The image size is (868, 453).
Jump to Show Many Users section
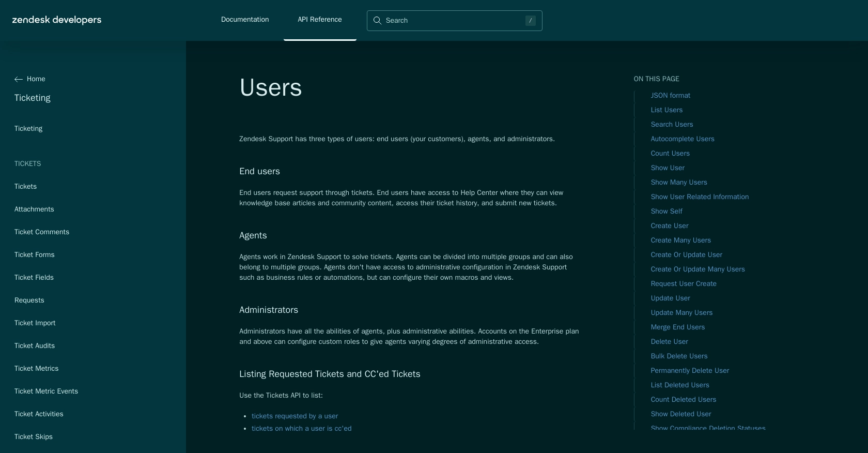coord(679,183)
